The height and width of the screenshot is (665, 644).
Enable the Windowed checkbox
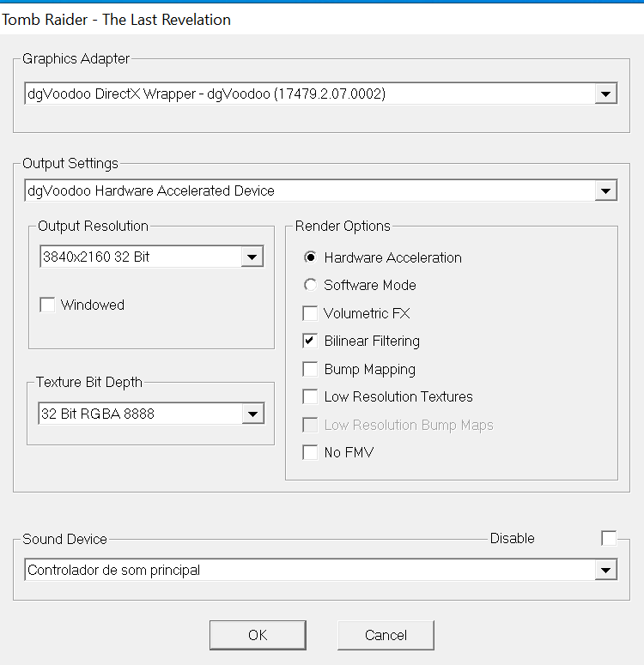48,305
